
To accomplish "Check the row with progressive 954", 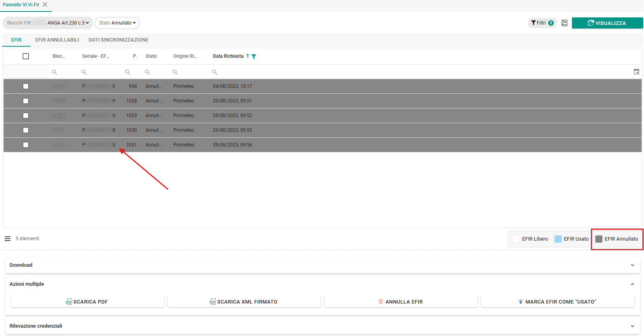I will point(26,86).
